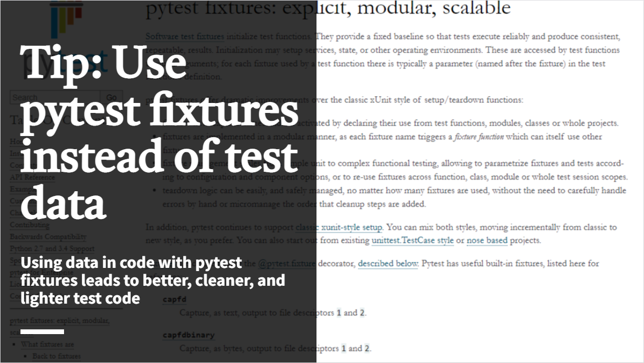Open Contributing in the sidebar
The width and height of the screenshot is (644, 363).
[x=29, y=225]
